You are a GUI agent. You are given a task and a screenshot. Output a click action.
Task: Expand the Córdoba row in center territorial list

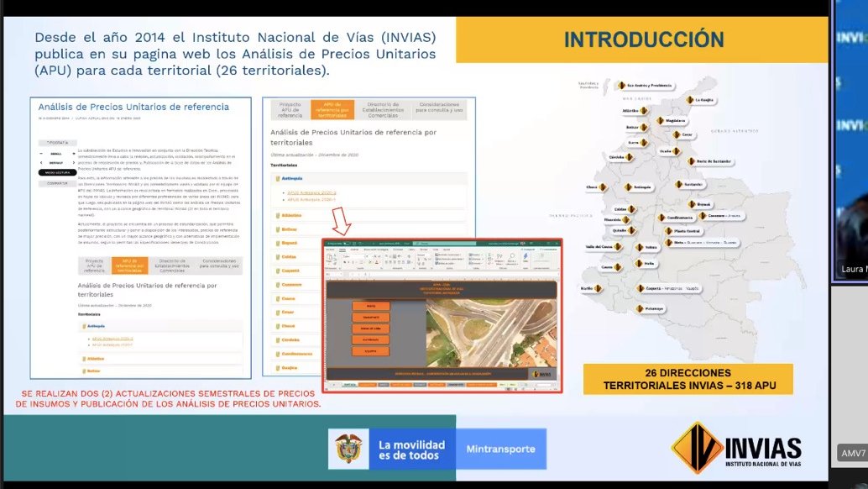pyautogui.click(x=296, y=340)
